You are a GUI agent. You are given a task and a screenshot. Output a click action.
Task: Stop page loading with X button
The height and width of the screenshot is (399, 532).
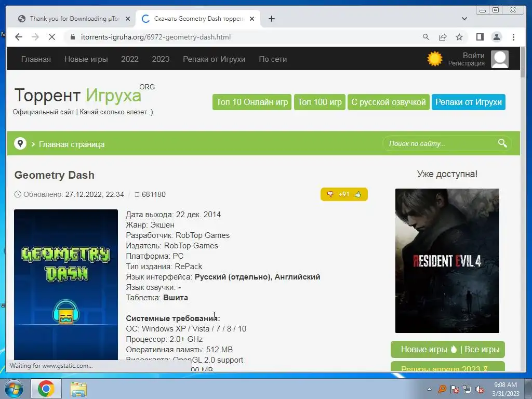[x=51, y=37]
